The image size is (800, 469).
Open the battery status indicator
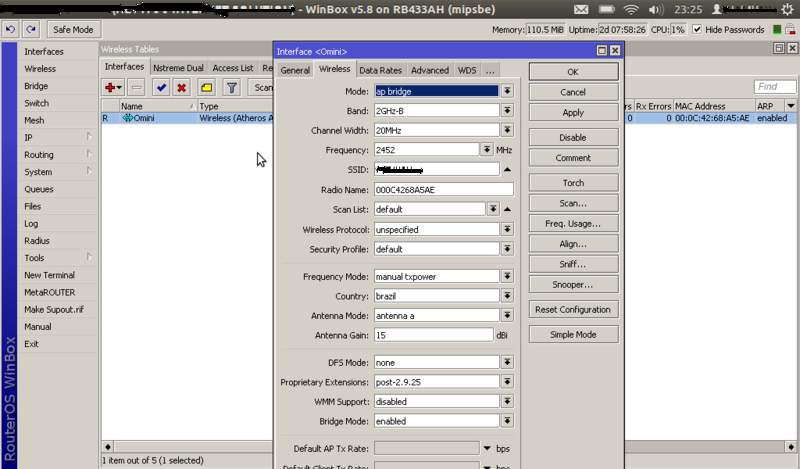pyautogui.click(x=606, y=10)
